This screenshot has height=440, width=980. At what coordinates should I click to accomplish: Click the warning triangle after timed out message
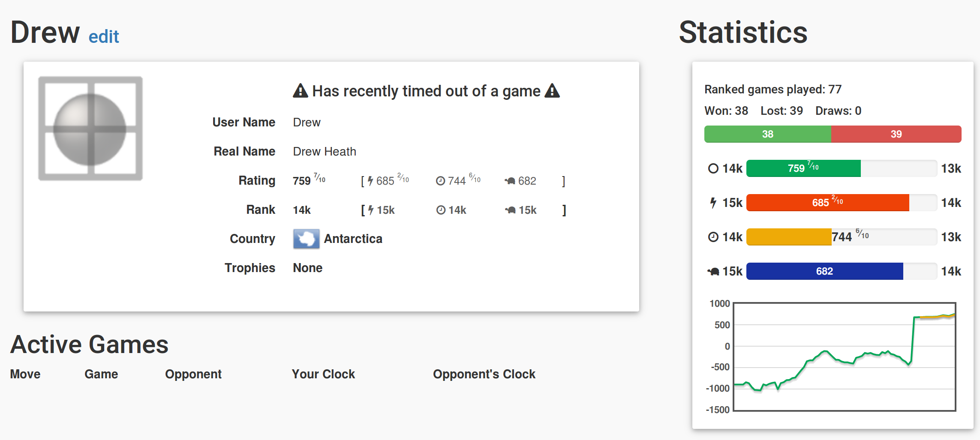pyautogui.click(x=552, y=91)
